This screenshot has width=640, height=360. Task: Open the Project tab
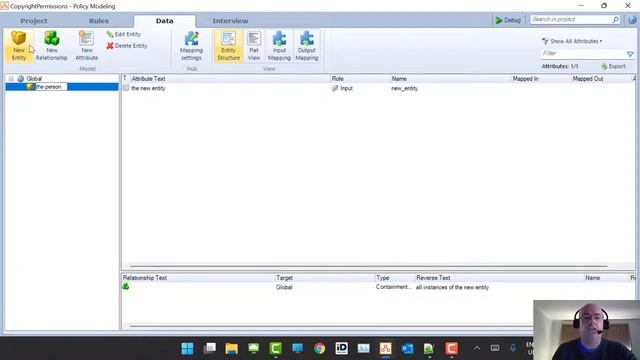[34, 21]
